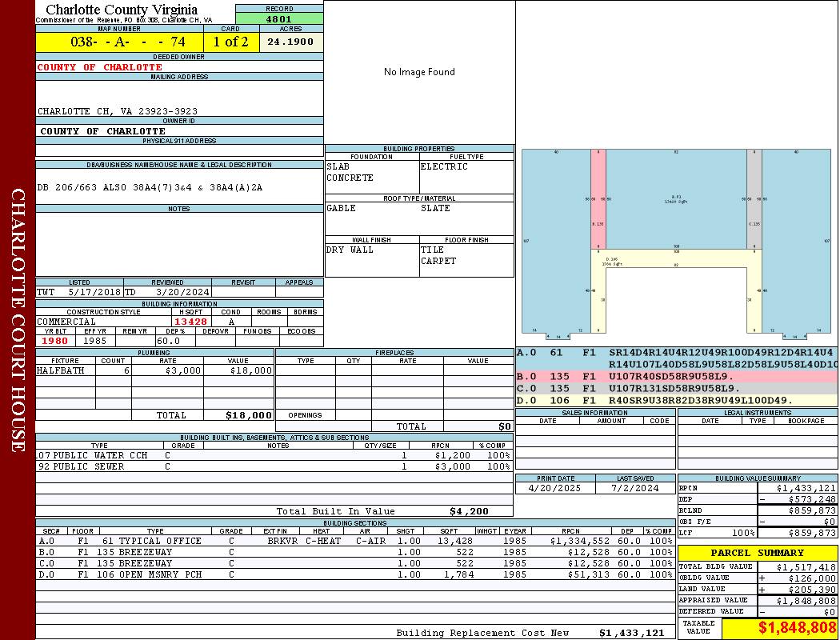The image size is (840, 640).
Task: Select the gray C.0 sketch legend row
Action: coord(676,388)
